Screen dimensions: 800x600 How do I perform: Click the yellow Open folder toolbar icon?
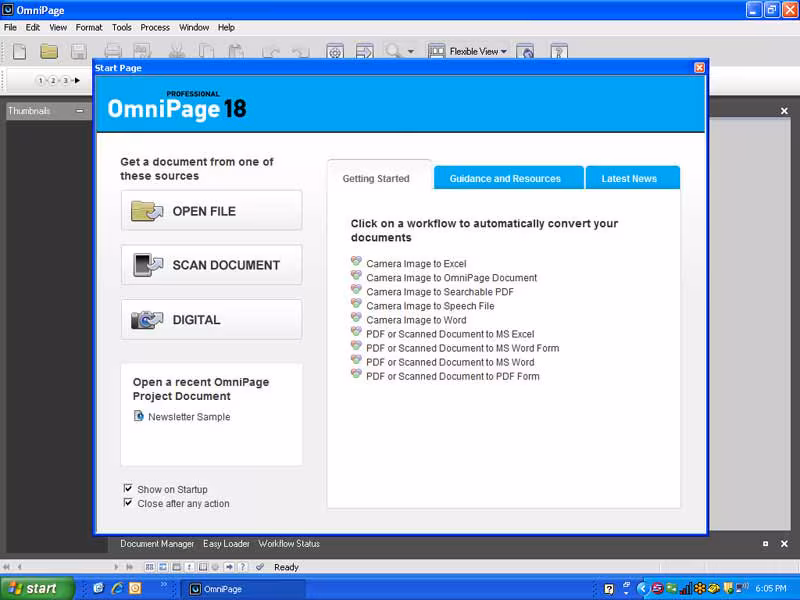pyautogui.click(x=49, y=52)
